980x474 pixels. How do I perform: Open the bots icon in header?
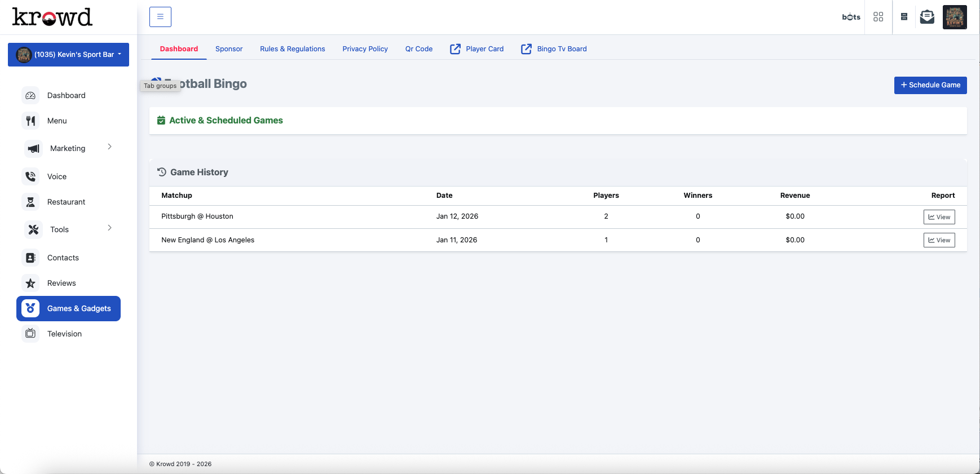[x=851, y=17]
